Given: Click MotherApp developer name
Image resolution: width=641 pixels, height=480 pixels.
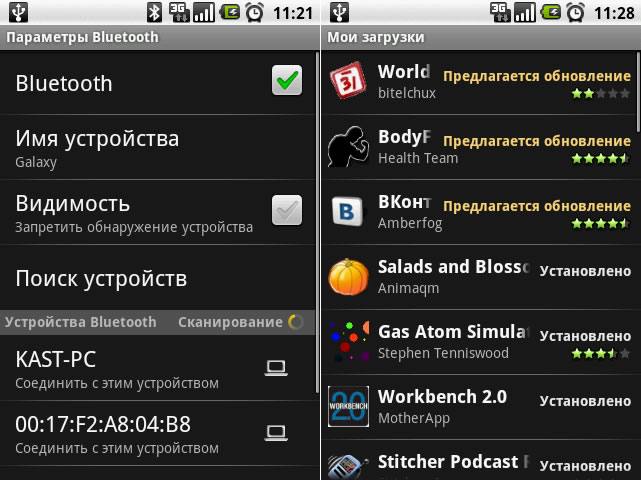Looking at the screenshot, I should click(414, 418).
